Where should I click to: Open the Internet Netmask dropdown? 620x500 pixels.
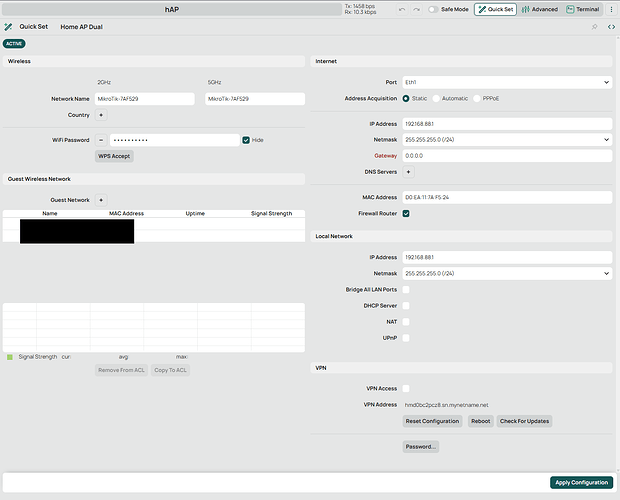click(x=507, y=140)
